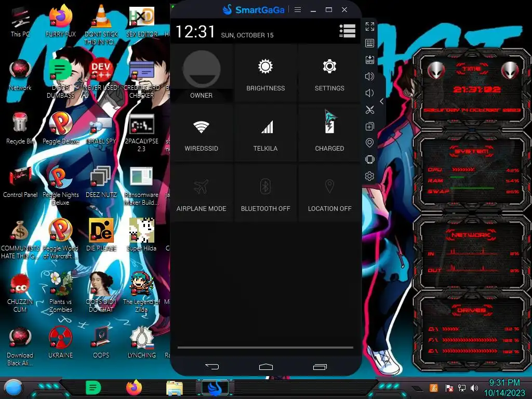Screen dimensions: 532x399
Task: Collapse SmartGaGa sidebar with the arrow chevron
Action: pos(382,101)
